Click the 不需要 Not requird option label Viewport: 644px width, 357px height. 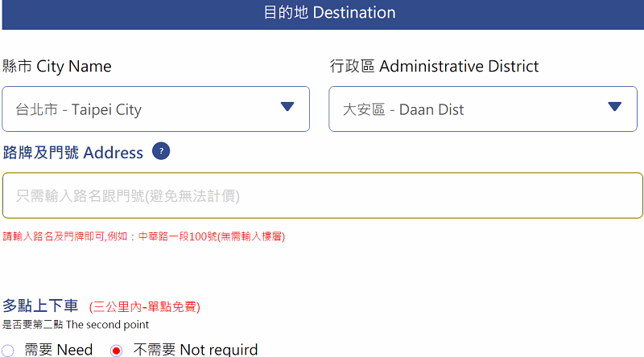(195, 350)
